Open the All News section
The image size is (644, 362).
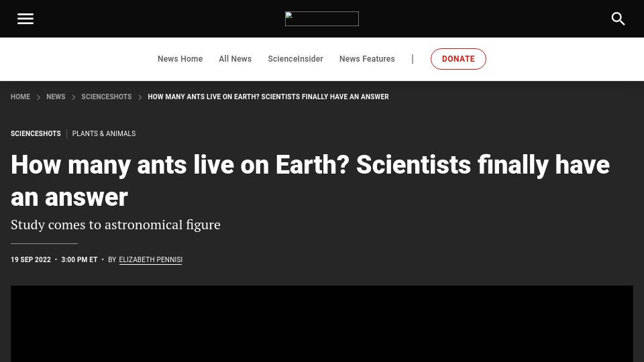coord(235,59)
